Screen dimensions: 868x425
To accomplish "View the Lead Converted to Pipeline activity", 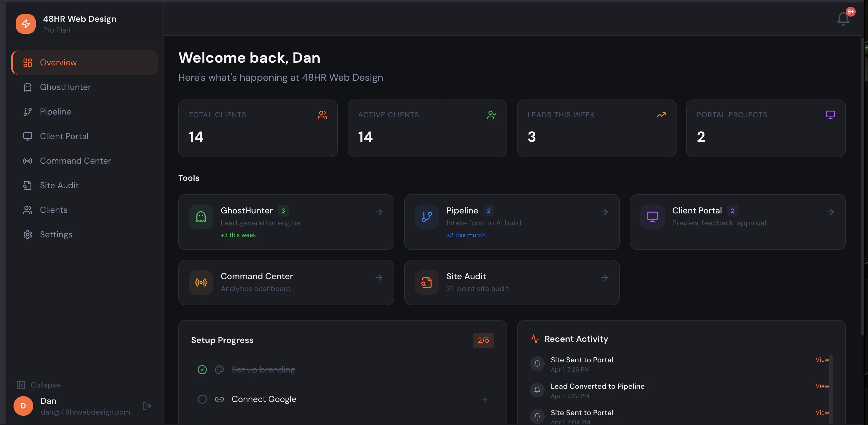I will pos(822,386).
